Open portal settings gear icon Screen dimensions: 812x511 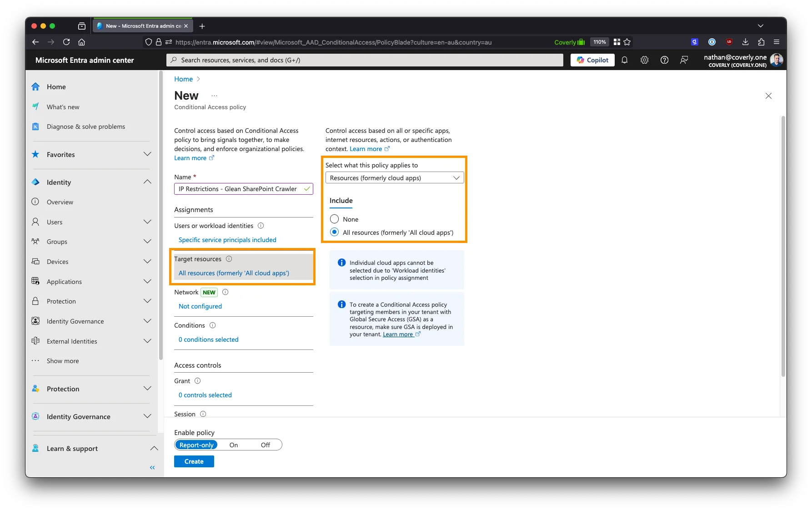(x=644, y=60)
